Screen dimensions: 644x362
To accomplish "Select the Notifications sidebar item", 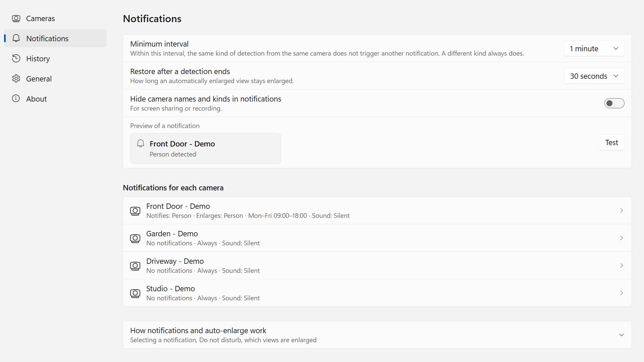I will [55, 38].
